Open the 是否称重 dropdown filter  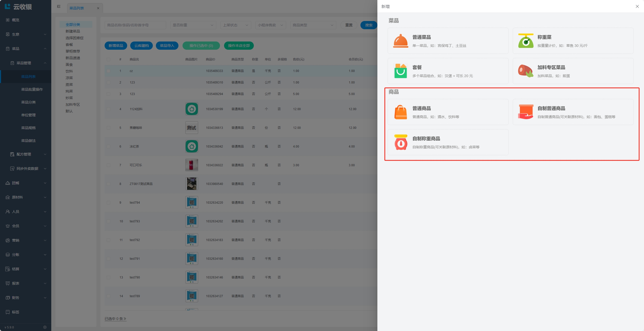coord(193,25)
